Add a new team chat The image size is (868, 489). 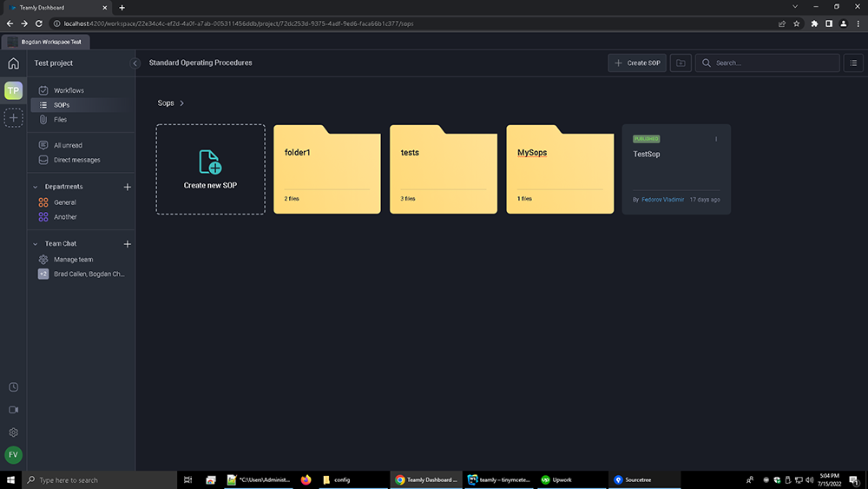pyautogui.click(x=128, y=244)
